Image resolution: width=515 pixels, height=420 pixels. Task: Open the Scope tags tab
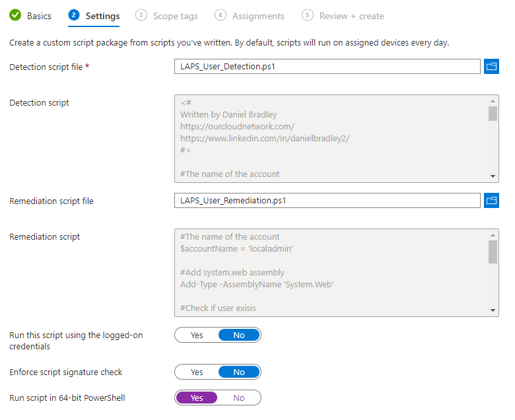coord(176,16)
